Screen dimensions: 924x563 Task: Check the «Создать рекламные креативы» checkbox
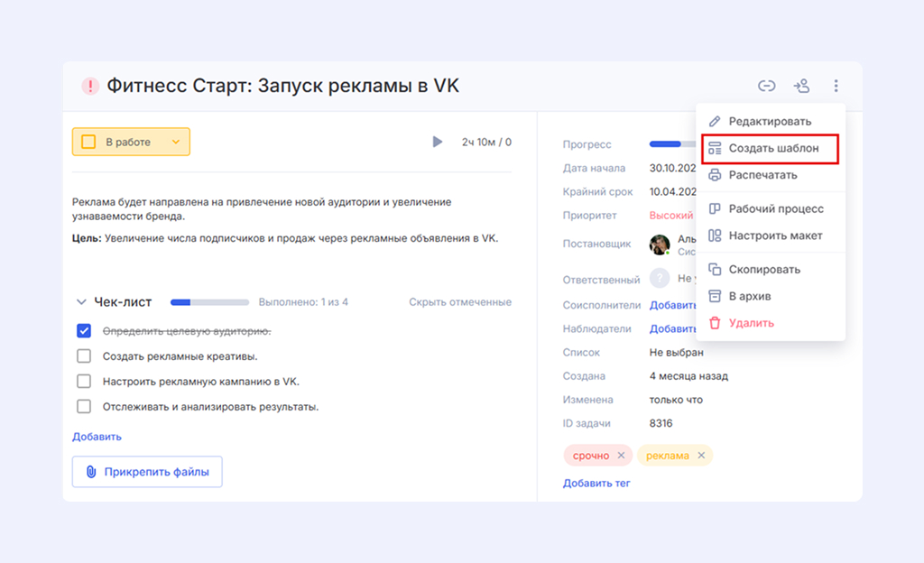point(84,356)
